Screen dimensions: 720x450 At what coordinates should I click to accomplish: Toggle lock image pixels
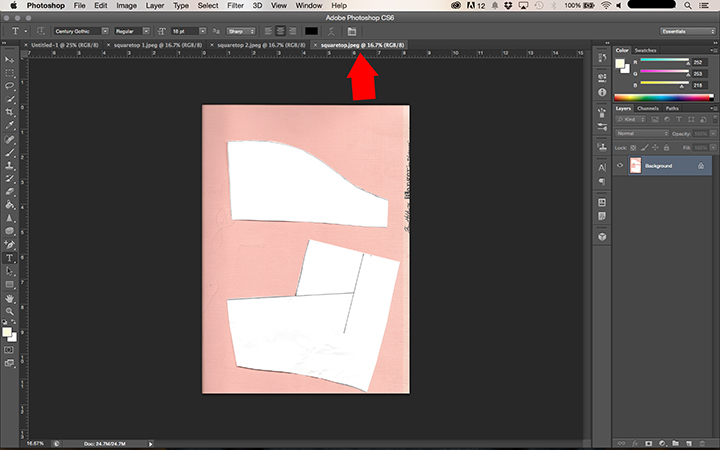coord(644,148)
